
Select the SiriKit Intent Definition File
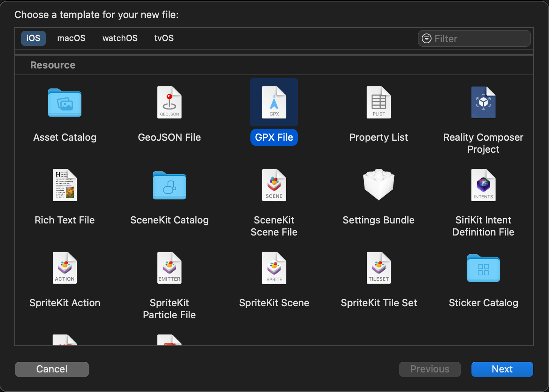483,185
